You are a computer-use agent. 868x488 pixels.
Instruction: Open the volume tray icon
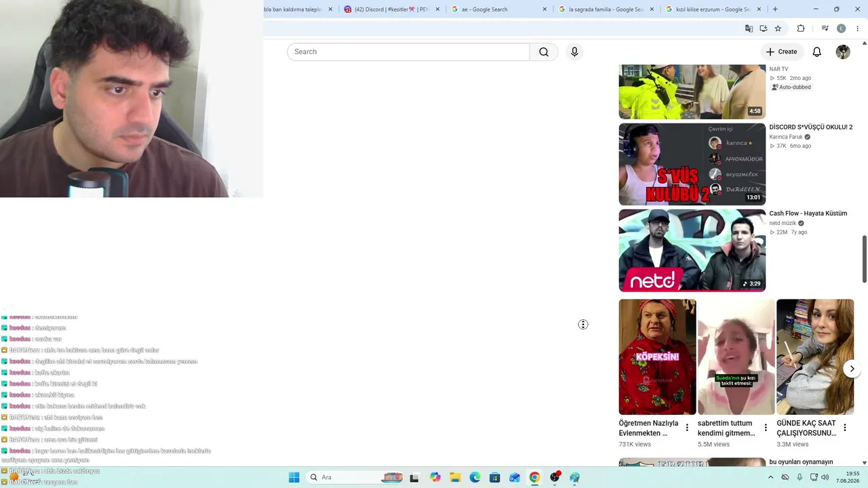(825, 477)
